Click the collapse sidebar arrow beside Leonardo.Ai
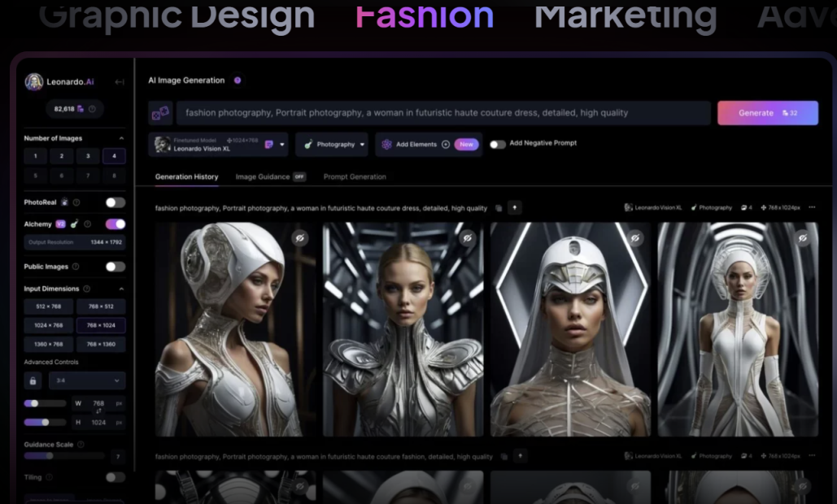Screen dimensions: 837x504 click(x=119, y=81)
